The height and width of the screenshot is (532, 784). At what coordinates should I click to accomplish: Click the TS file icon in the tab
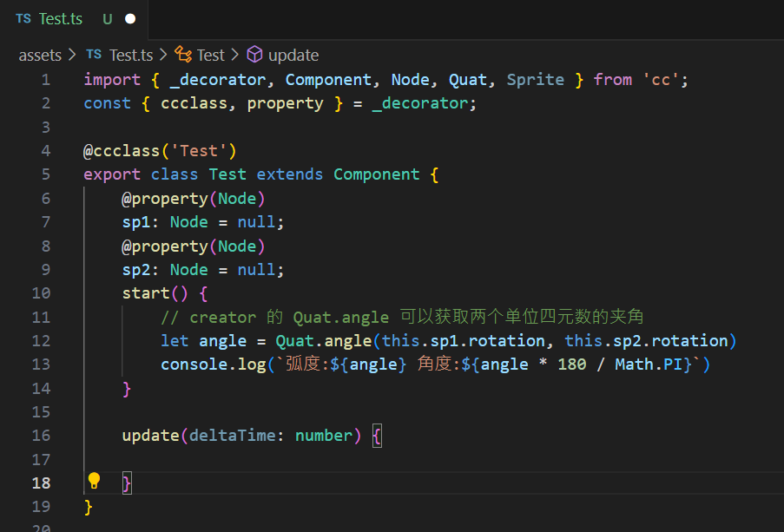click(23, 19)
